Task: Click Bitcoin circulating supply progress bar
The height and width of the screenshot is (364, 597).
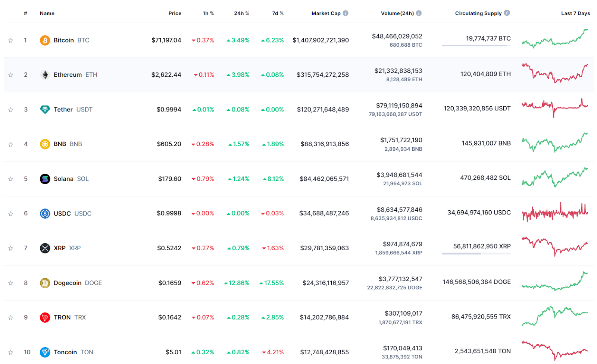Action: click(476, 45)
